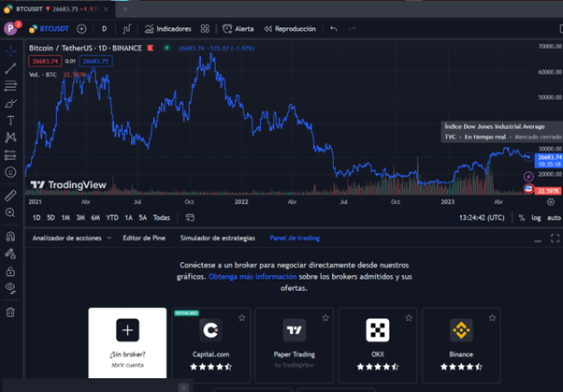Follow the Obtenga más información link

[x=253, y=277]
